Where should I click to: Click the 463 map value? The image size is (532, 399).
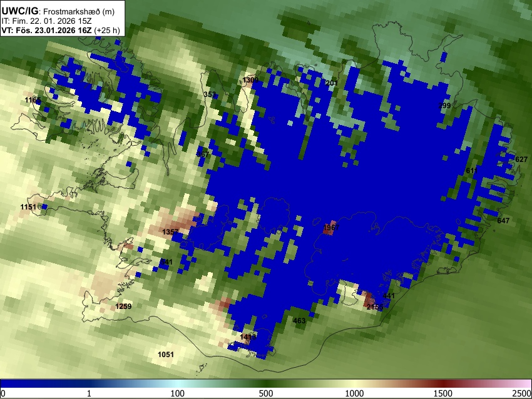point(299,321)
